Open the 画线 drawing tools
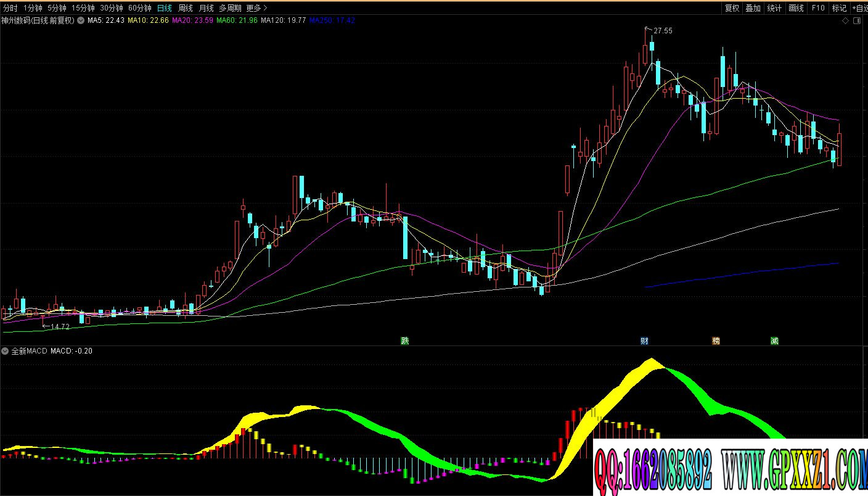Viewport: 868px width, 496px height. point(796,8)
